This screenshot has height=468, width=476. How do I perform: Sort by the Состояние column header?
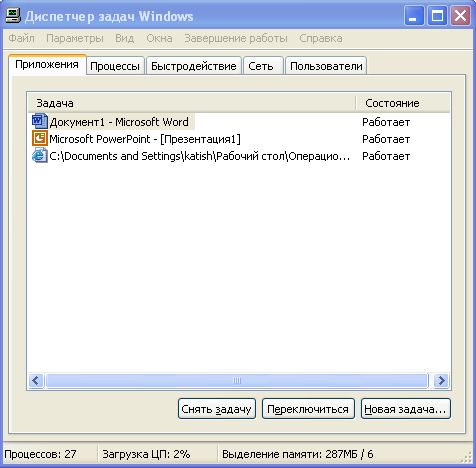coord(403,103)
